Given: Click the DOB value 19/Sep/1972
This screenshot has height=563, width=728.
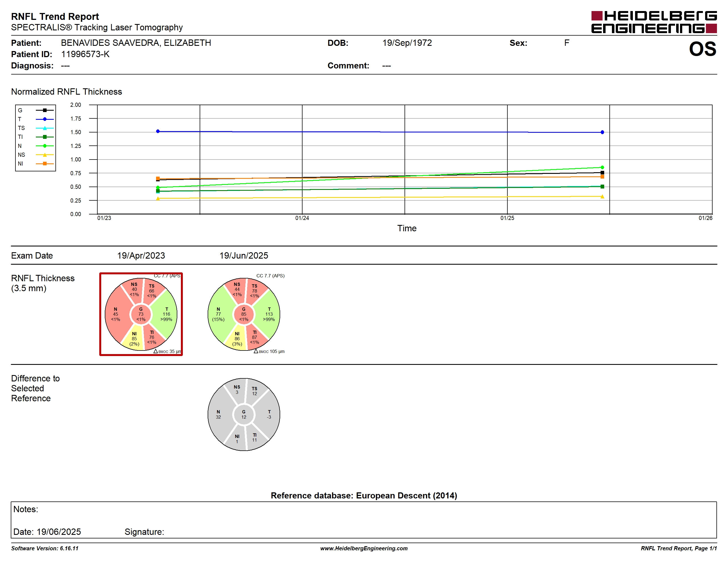Looking at the screenshot, I should (407, 43).
